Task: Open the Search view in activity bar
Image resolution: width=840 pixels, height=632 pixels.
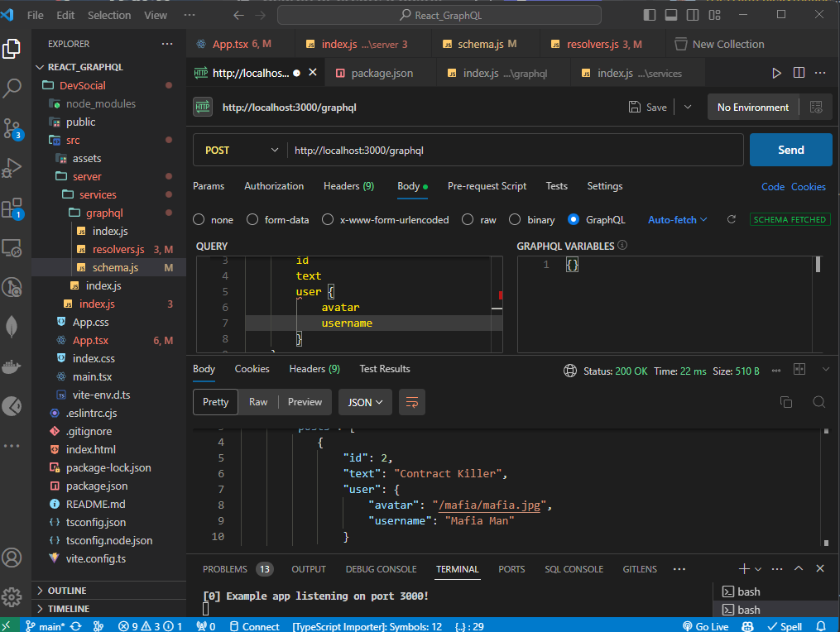Action: tap(12, 88)
